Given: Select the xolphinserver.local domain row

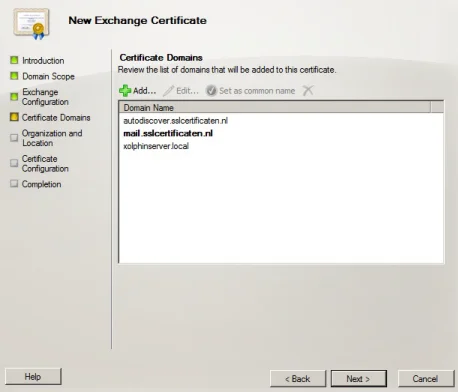Looking at the screenshot, I should 156,146.
